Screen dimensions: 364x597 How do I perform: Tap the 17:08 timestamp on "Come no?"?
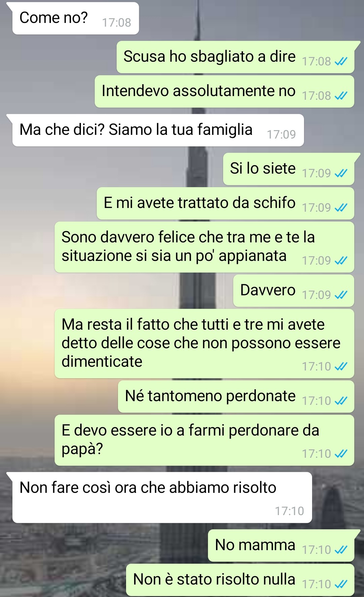pos(116,23)
